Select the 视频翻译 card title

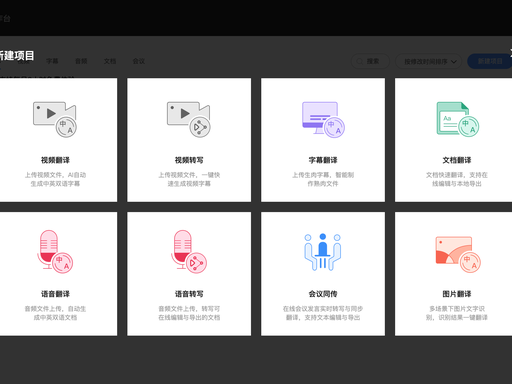pos(55,160)
